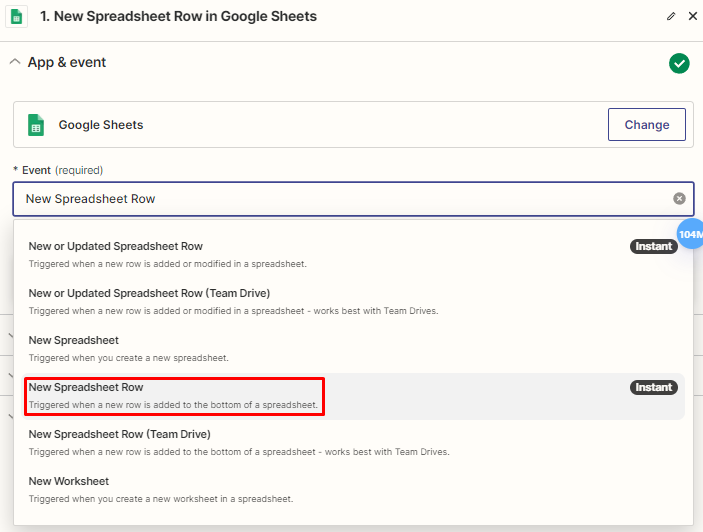Collapse the App & event section

tap(15, 62)
